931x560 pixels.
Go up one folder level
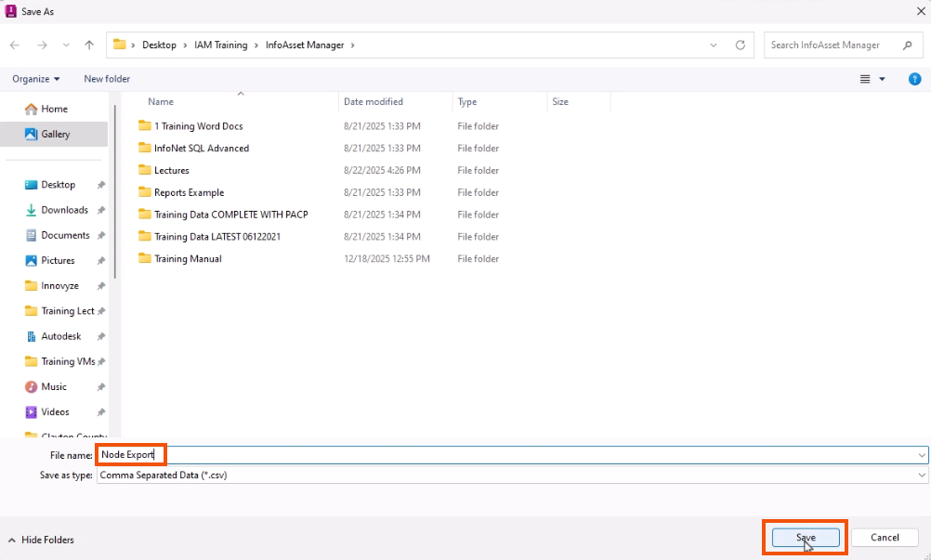88,45
